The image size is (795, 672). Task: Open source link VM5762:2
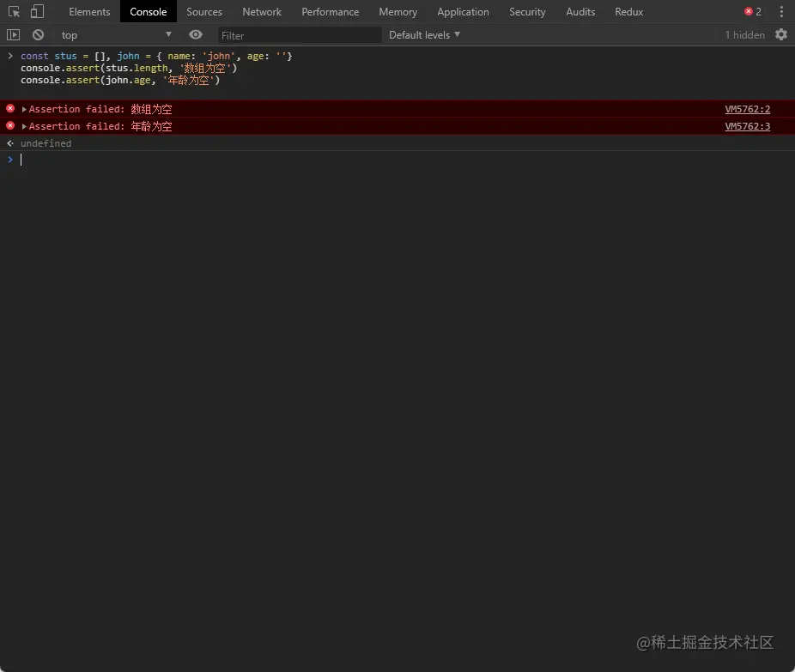coord(747,109)
